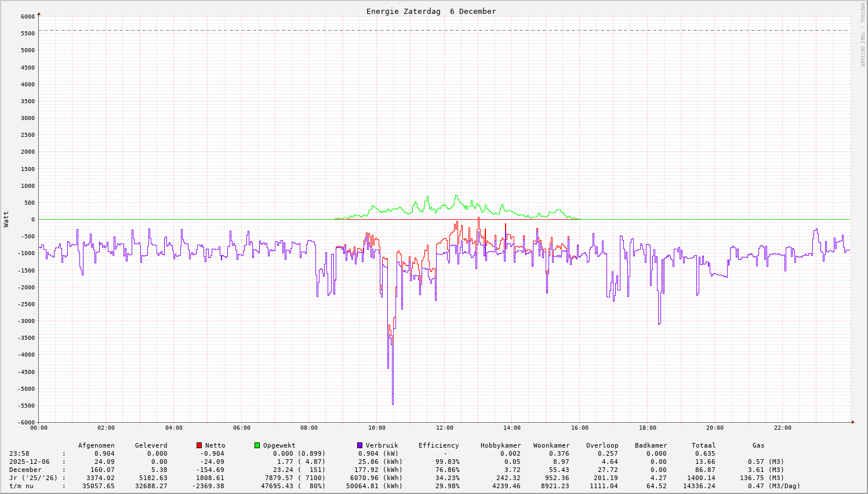Click the 5500 y-axis tick label
This screenshot has width=868, height=494.
(27, 34)
